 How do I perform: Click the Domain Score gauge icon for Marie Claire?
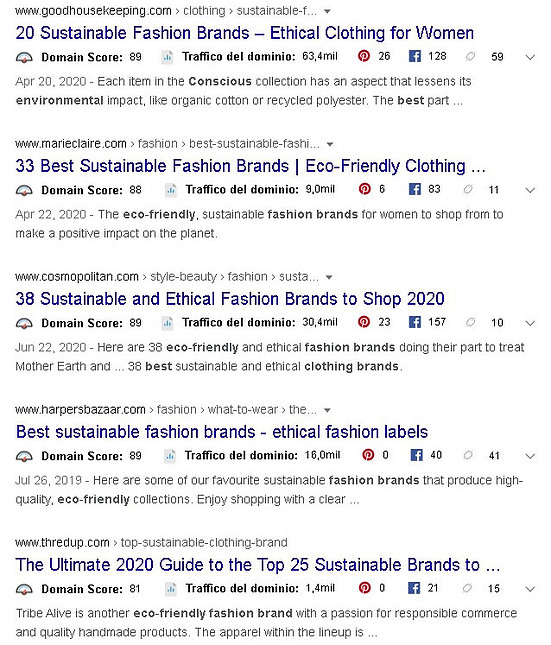(24, 190)
